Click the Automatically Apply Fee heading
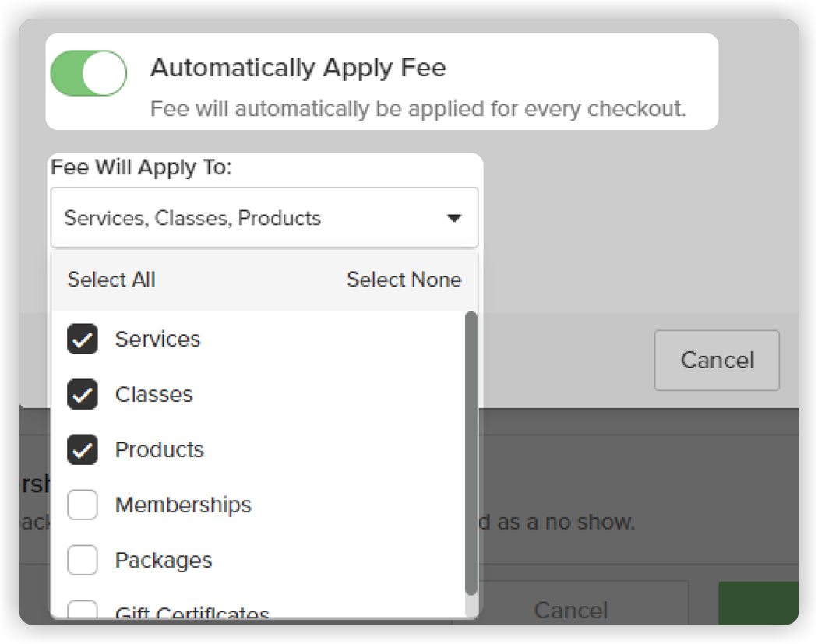Screen dimensions: 818x644 298,68
